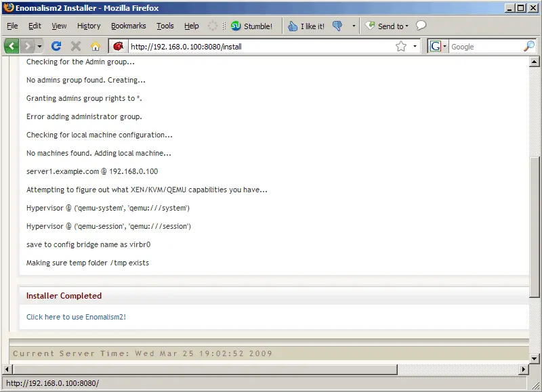Click the toolbar grip handle before Stumble!

click(x=224, y=26)
